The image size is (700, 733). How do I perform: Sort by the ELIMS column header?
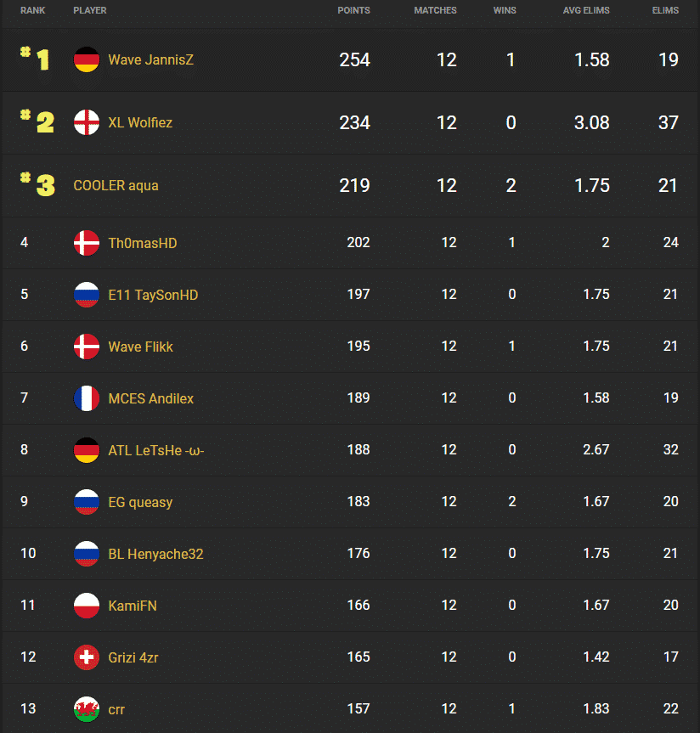pyautogui.click(x=666, y=10)
